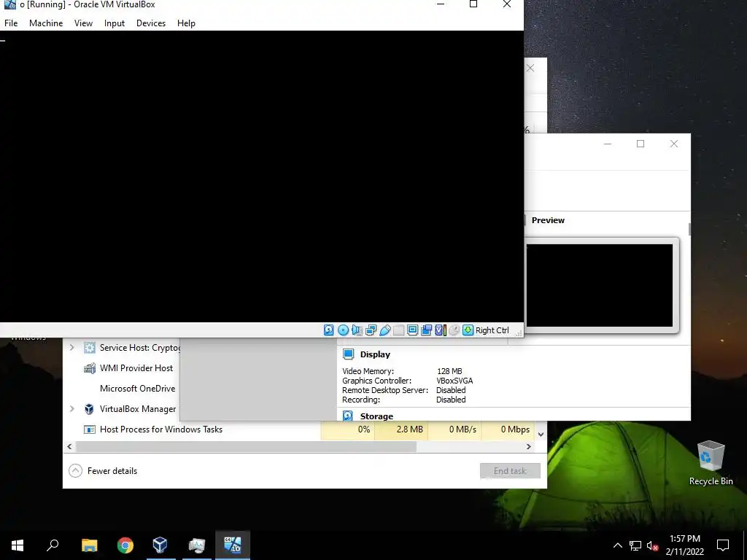
Task: Click the shared folders icon in VM status bar
Action: pyautogui.click(x=399, y=330)
